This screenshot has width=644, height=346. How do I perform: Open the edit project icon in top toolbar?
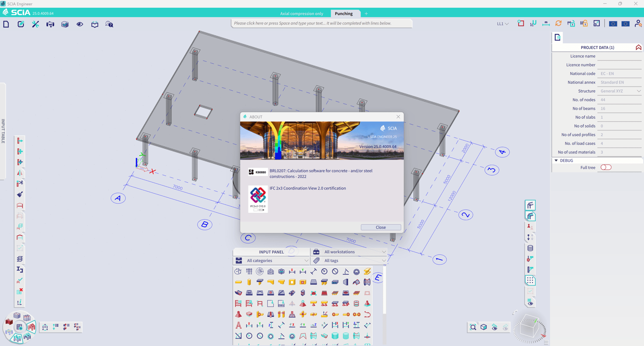[x=21, y=24]
